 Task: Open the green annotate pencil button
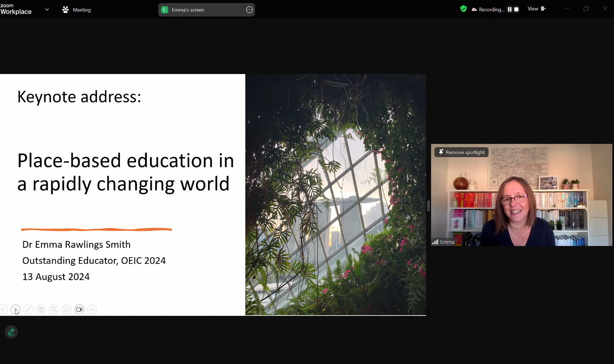pos(11,332)
